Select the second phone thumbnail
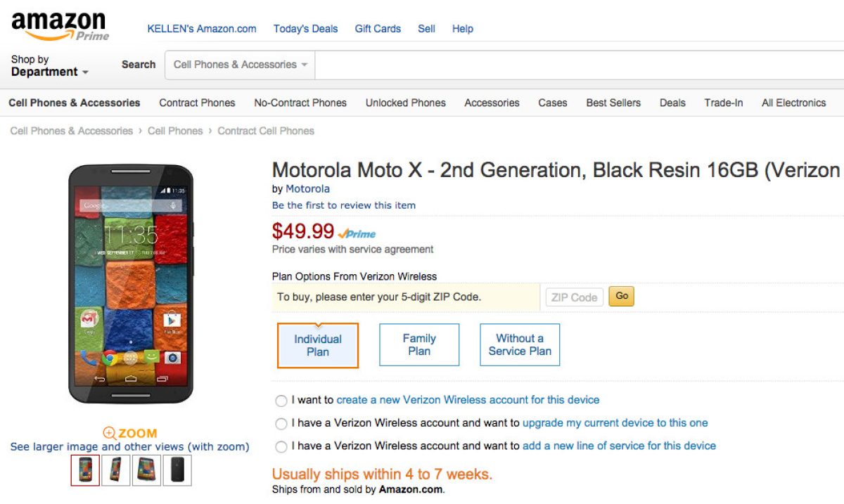This screenshot has height=504, width=844. pos(116,470)
